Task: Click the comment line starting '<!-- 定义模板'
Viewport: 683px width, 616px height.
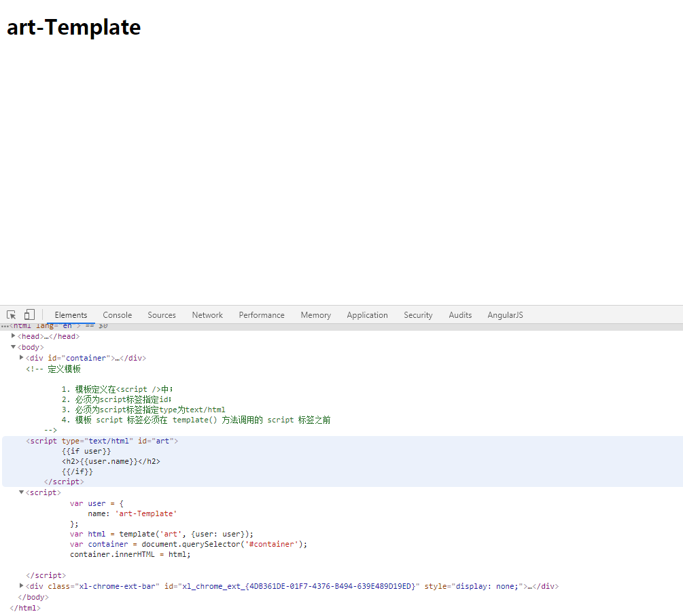Action: pyautogui.click(x=53, y=369)
